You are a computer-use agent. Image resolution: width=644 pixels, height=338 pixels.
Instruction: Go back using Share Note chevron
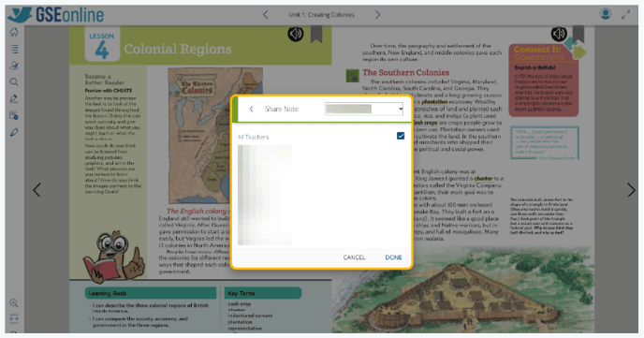coord(252,109)
